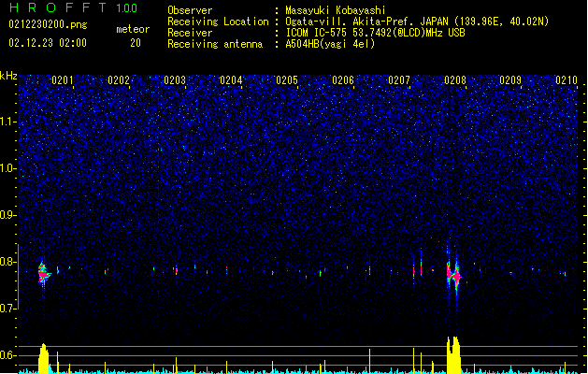This screenshot has width=588, height=374.
Task: Click the 0.8 kHz axis label
Action: (x=8, y=262)
